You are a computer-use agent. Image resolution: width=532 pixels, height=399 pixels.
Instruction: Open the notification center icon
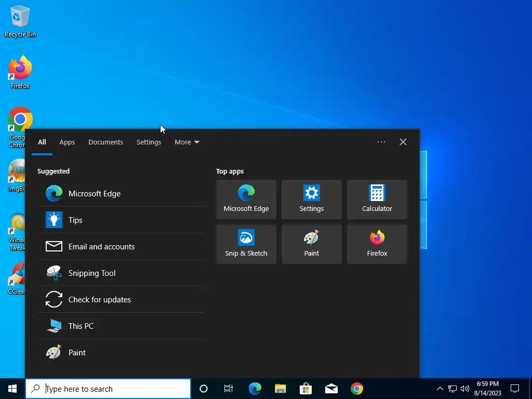(515, 389)
